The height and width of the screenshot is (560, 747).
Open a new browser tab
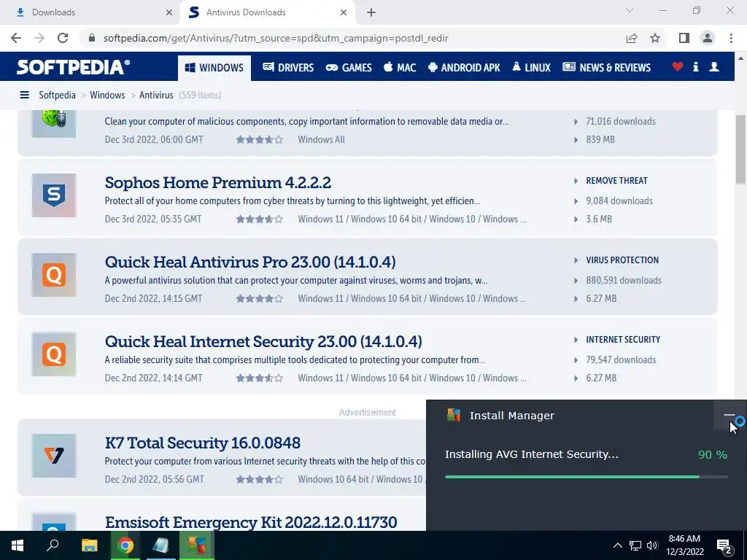pos(371,12)
